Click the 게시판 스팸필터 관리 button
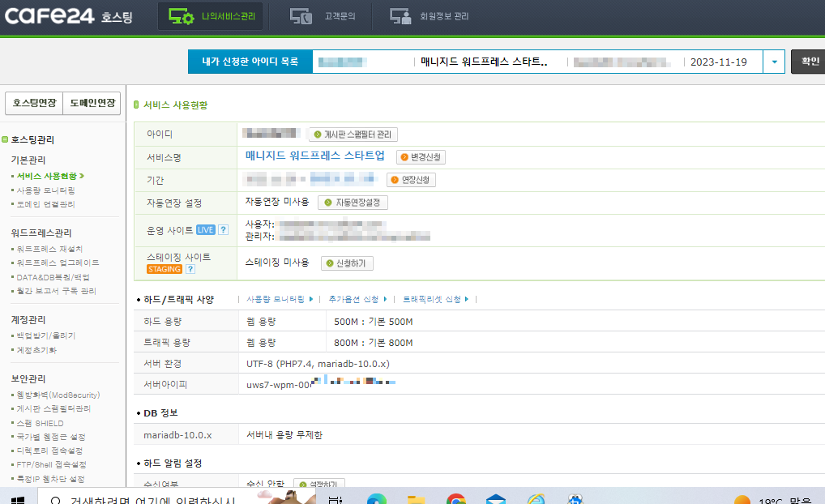825x504 pixels. coord(353,135)
